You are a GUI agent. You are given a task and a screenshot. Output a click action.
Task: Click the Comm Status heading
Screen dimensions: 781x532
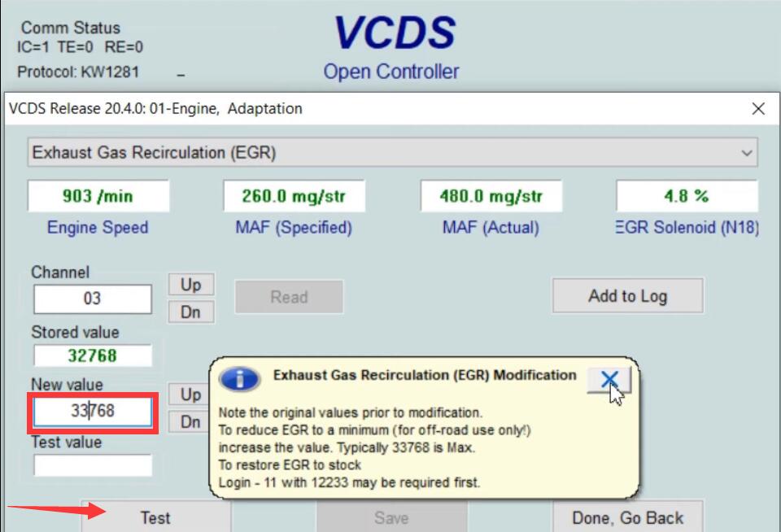click(71, 28)
